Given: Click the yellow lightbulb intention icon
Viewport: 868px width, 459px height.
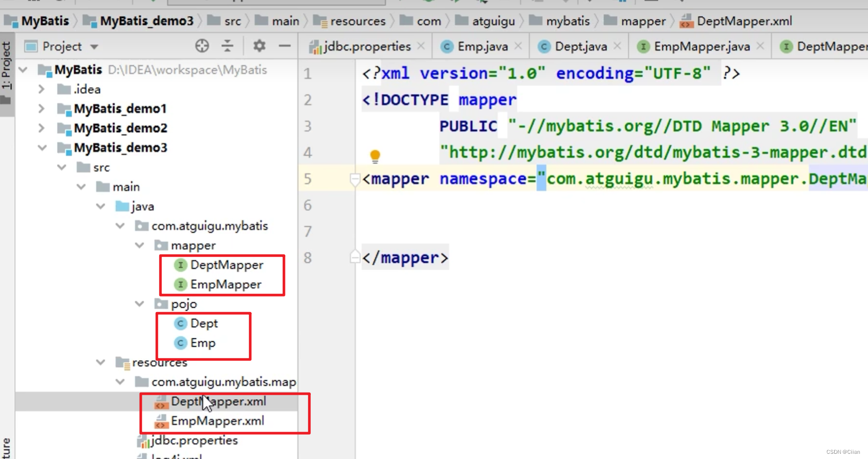Looking at the screenshot, I should click(x=375, y=155).
